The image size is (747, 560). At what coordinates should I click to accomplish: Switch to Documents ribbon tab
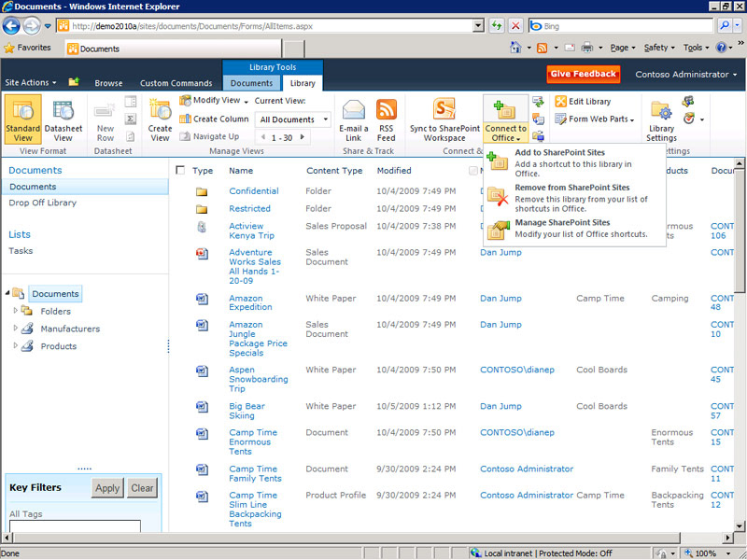click(x=251, y=83)
